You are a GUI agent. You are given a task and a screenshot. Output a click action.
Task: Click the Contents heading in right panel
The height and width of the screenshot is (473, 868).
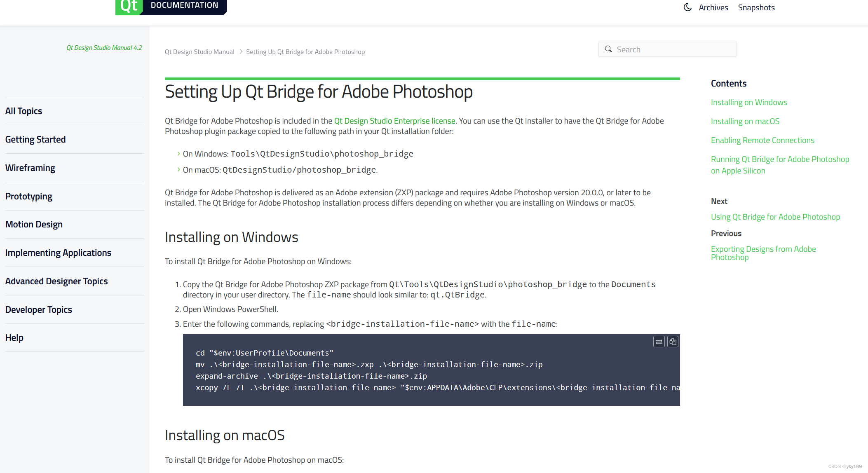(729, 84)
